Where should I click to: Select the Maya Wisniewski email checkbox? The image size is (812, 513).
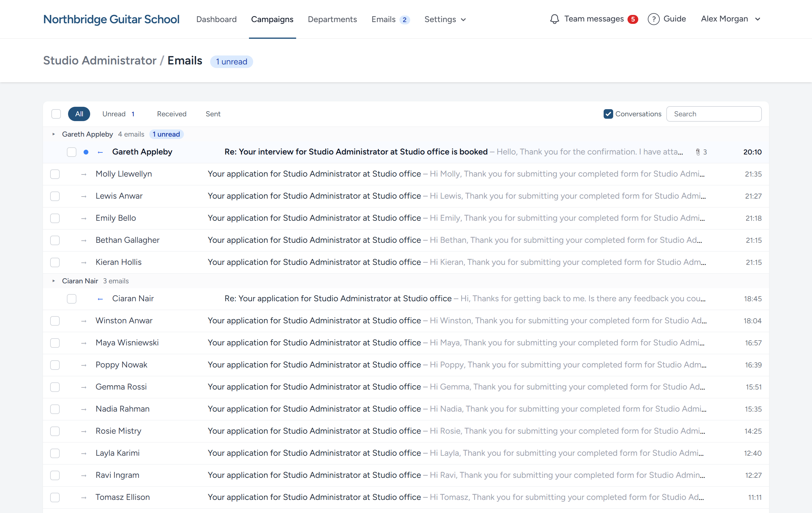pyautogui.click(x=55, y=343)
